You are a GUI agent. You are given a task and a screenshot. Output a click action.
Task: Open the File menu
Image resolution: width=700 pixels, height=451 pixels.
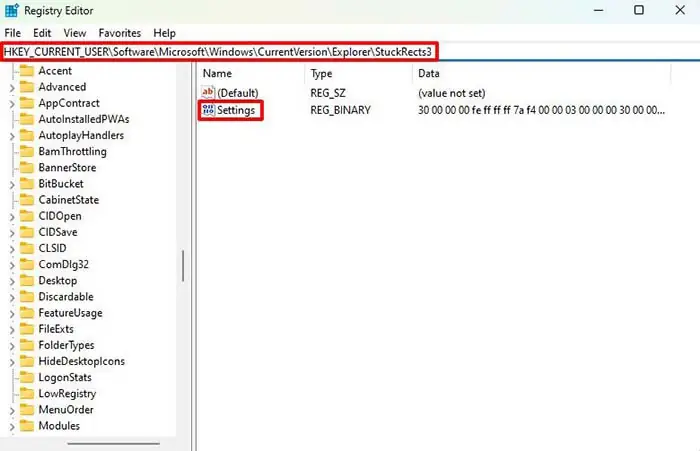(x=12, y=33)
